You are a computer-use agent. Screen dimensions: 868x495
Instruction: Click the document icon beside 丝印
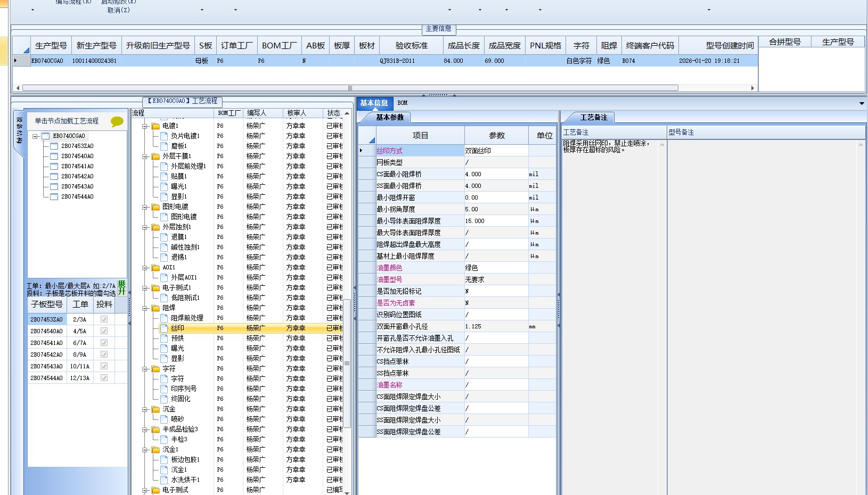165,328
